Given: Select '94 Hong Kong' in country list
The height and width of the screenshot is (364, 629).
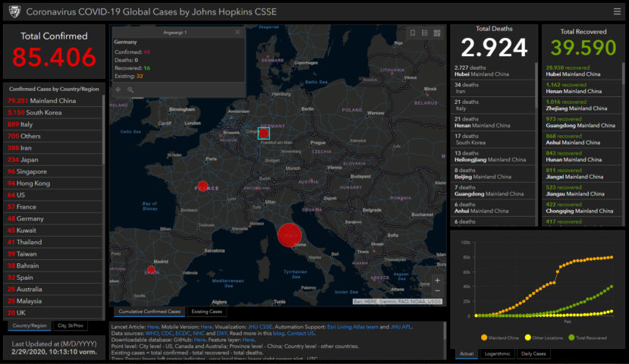Looking at the screenshot, I should coord(53,184).
